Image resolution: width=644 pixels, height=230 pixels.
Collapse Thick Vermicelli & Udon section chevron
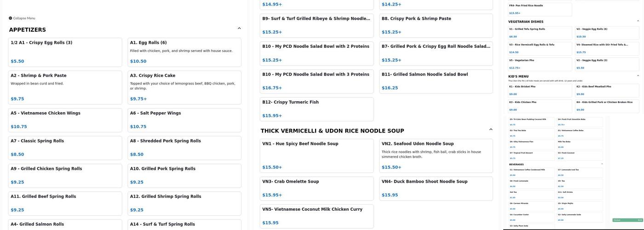(x=491, y=130)
